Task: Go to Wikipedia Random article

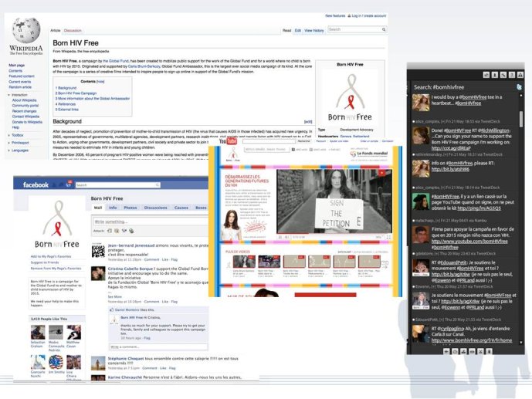Action: (x=20, y=87)
